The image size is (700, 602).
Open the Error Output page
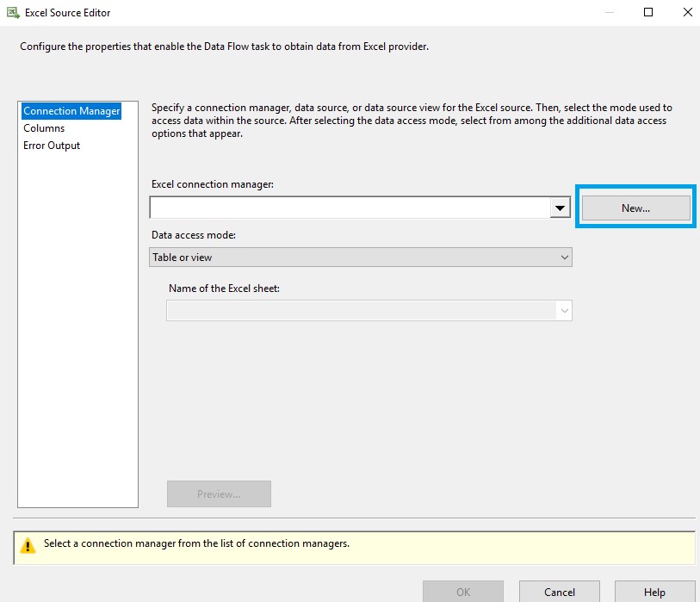coord(52,146)
